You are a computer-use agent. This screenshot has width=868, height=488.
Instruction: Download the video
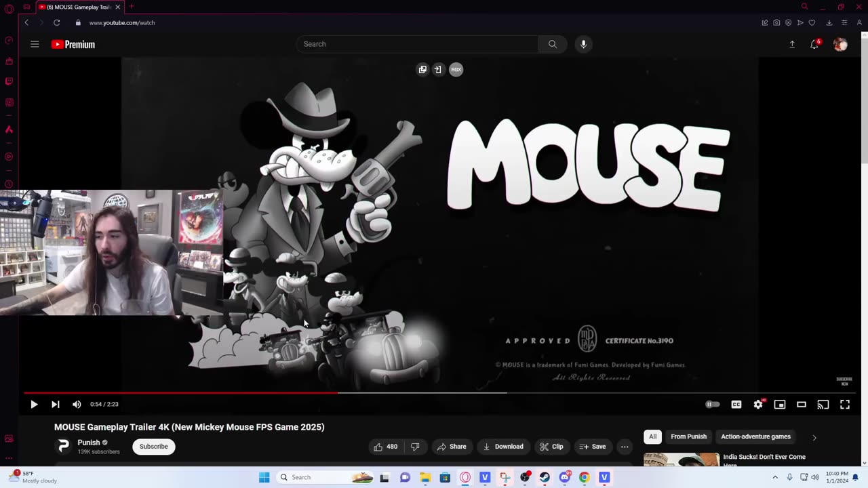click(x=503, y=447)
